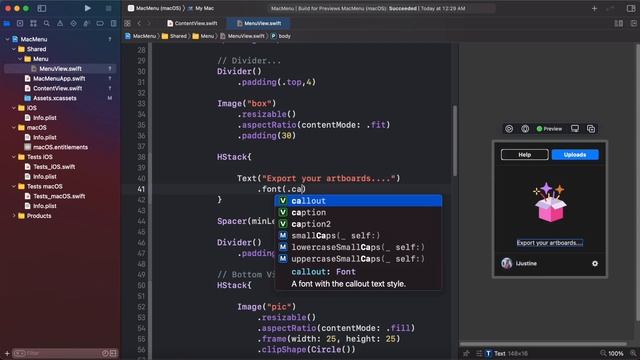Collapse the macOS folder

click(x=14, y=127)
